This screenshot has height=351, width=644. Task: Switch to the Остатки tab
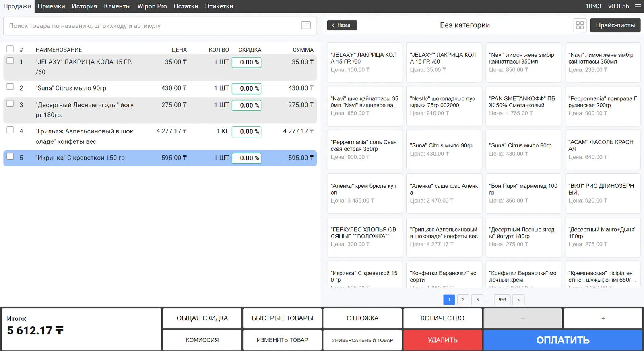pyautogui.click(x=186, y=6)
